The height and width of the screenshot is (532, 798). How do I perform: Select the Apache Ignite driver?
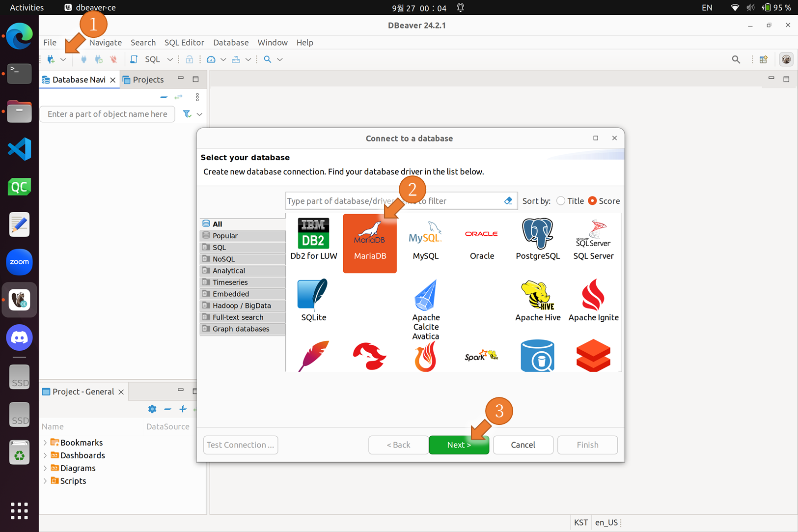click(x=593, y=301)
